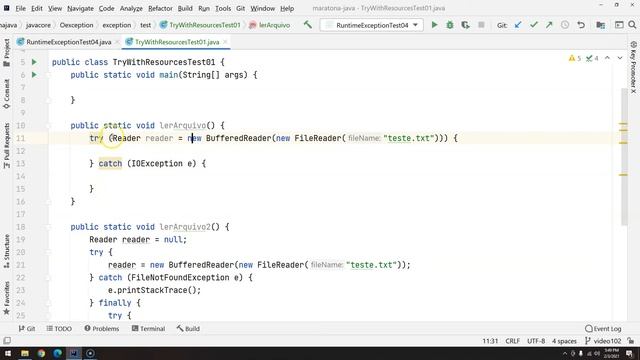Go to previous highlighted error arrow

pos(607,58)
